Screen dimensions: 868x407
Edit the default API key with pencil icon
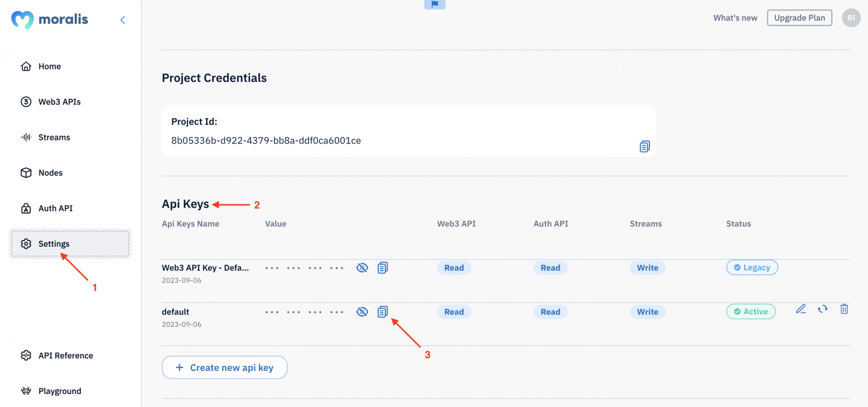point(801,309)
